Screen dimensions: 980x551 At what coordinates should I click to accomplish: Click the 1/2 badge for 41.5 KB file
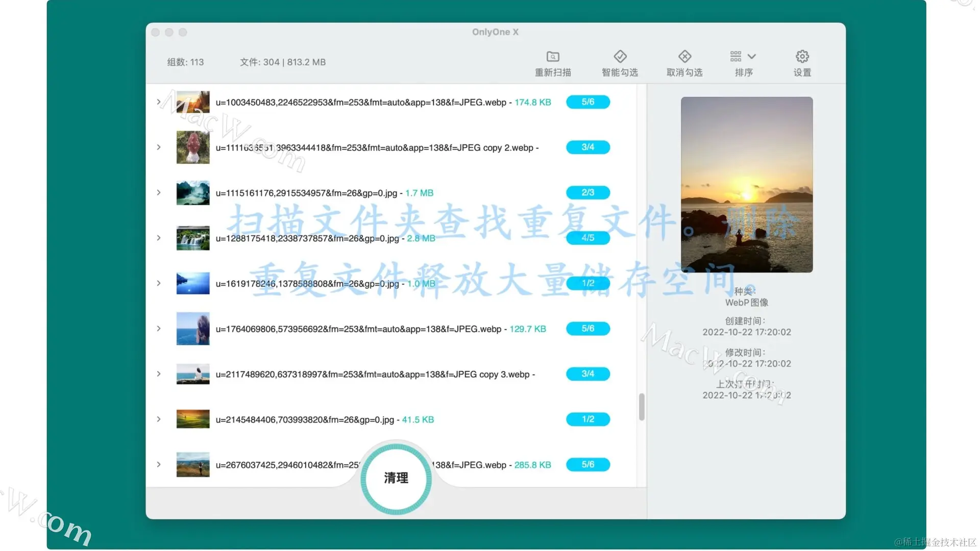coord(587,419)
